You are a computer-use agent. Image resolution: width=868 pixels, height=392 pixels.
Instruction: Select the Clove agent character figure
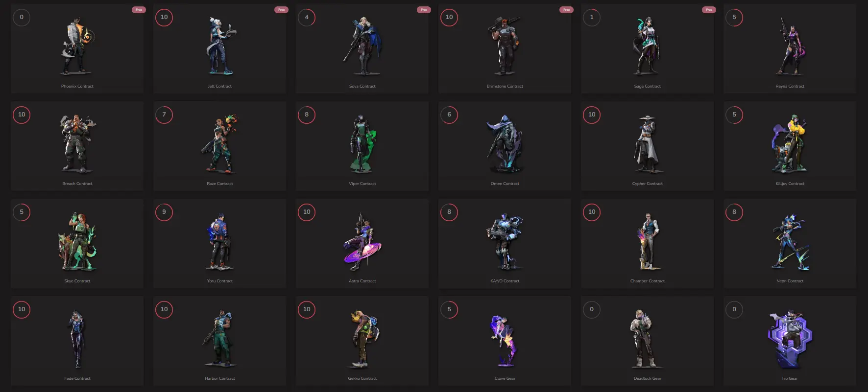[504, 338]
